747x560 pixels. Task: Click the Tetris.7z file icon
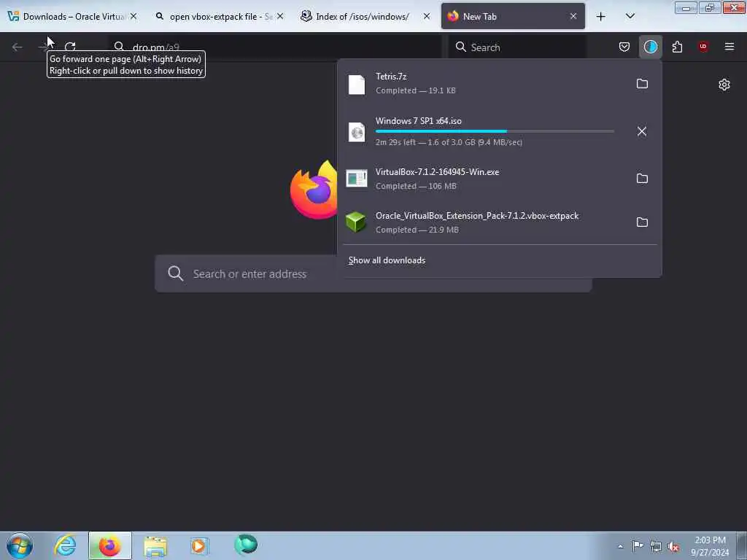tap(356, 85)
